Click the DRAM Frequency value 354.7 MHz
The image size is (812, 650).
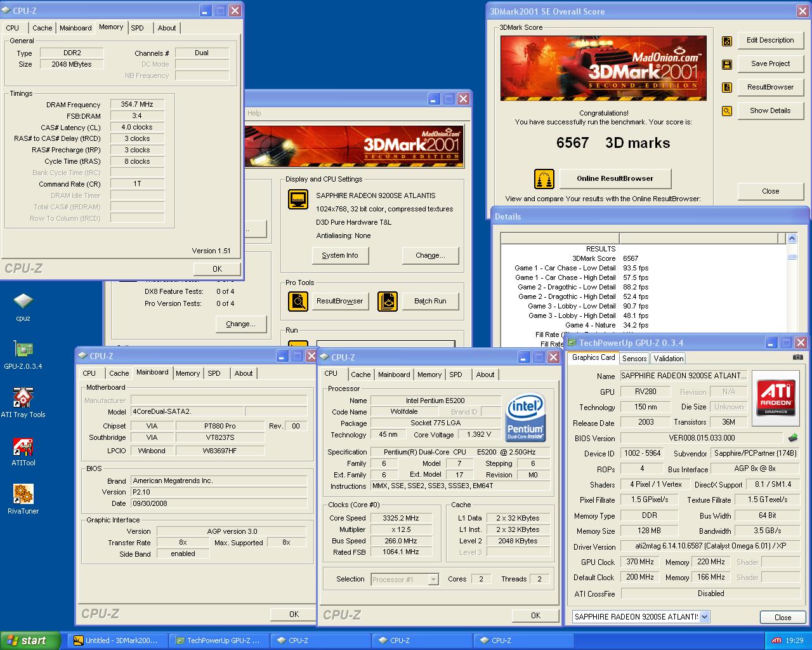pos(137,105)
